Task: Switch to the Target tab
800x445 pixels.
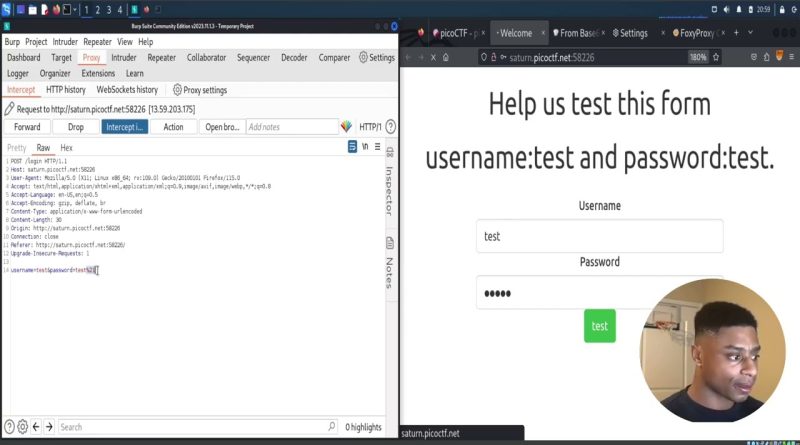Action: point(62,58)
